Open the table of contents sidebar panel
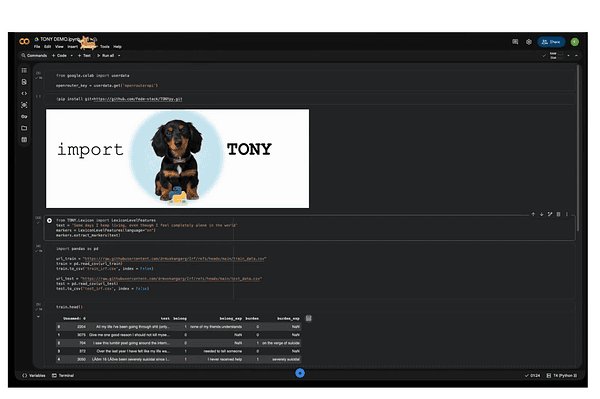Viewport: 600px width, 399px height. [x=24, y=70]
